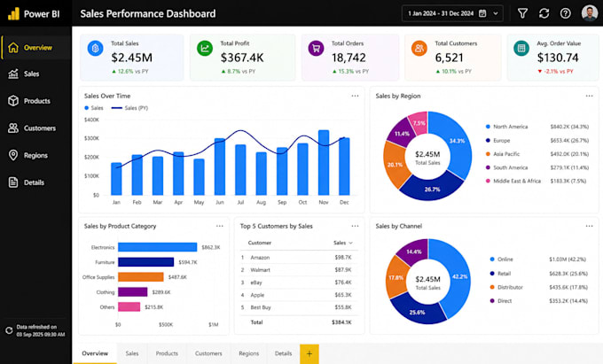603x364 pixels.
Task: Switch to the Regions bottom tab
Action: (249, 353)
